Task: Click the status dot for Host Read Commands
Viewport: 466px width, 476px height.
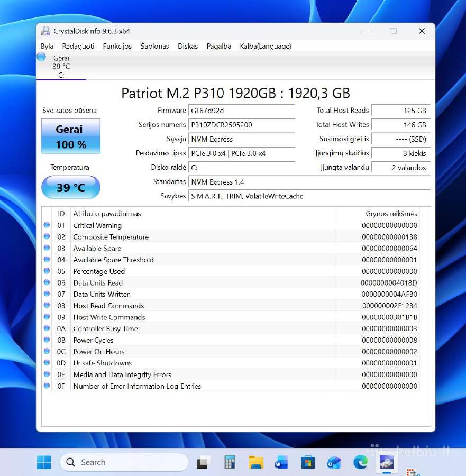Action: point(47,305)
